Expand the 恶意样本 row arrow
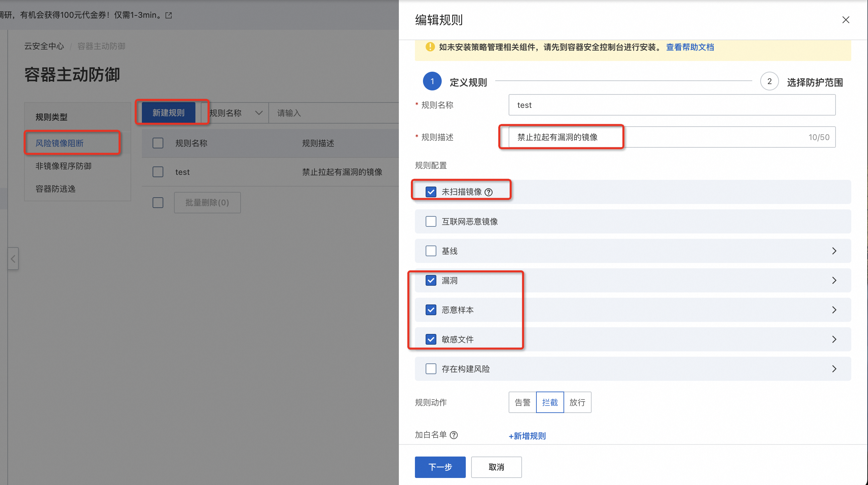Image resolution: width=868 pixels, height=485 pixels. pos(834,310)
